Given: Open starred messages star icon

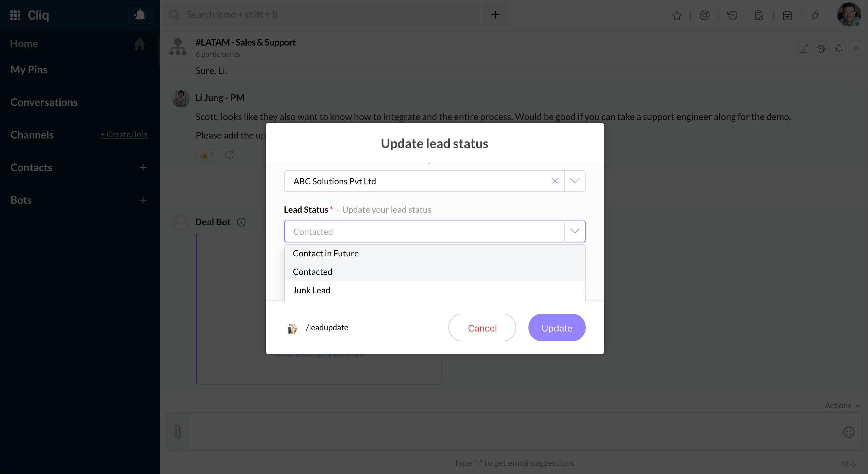Looking at the screenshot, I should click(677, 15).
